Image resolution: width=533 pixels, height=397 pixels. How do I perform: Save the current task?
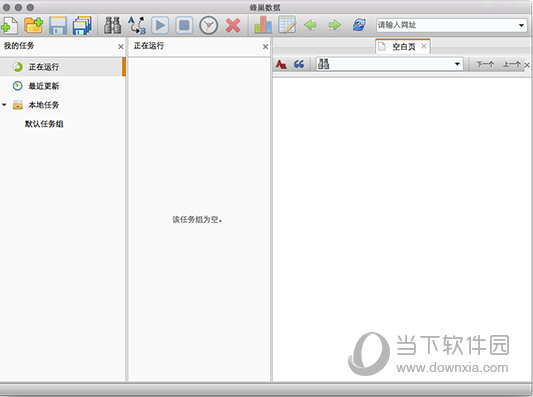[x=58, y=25]
